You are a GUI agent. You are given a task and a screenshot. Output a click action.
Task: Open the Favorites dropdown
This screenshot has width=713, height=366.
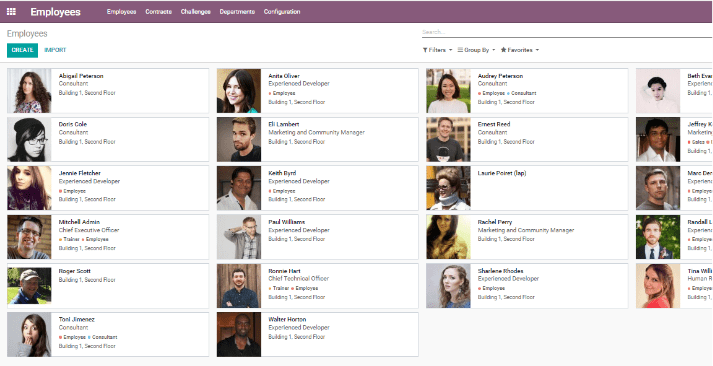[x=520, y=50]
